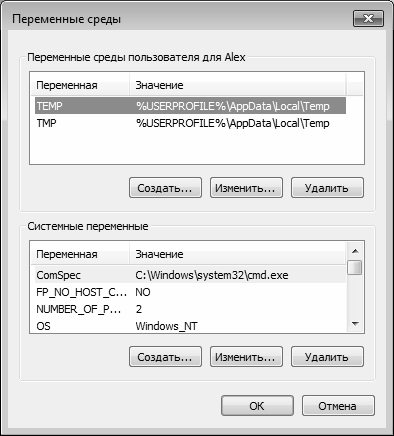Click scrollbar up arrow in system variables
Viewport: 394px width, 436px height.
(355, 251)
